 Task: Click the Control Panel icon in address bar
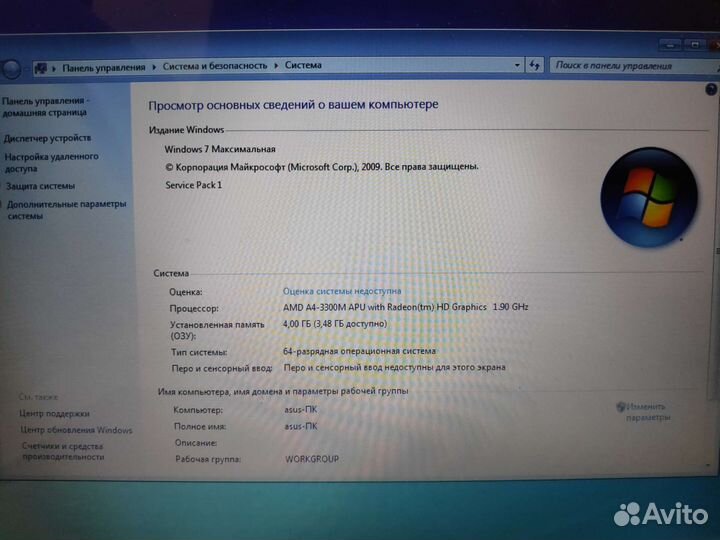[41, 67]
